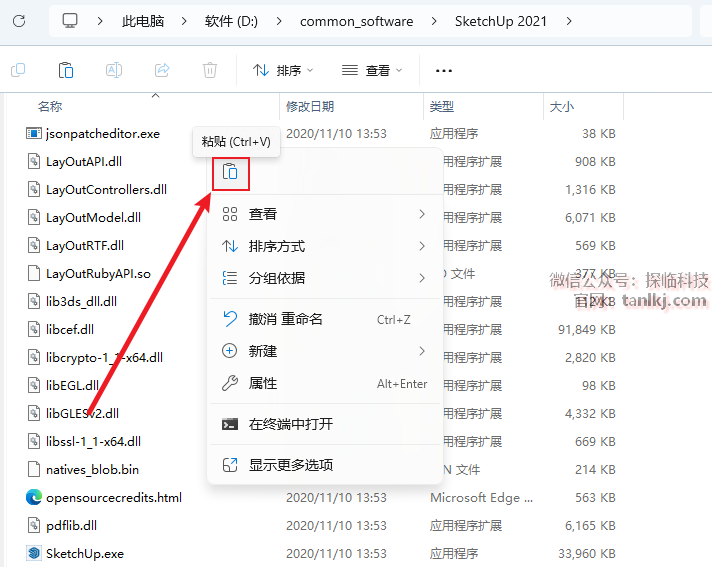Click the delete trash icon in toolbar
This screenshot has height=572, width=712.
coord(210,70)
